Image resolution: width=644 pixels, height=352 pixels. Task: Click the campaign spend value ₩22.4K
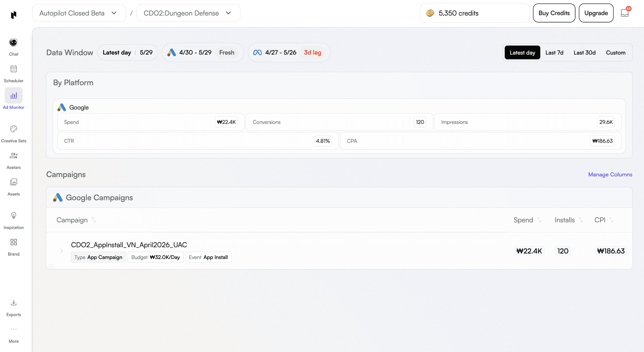529,251
